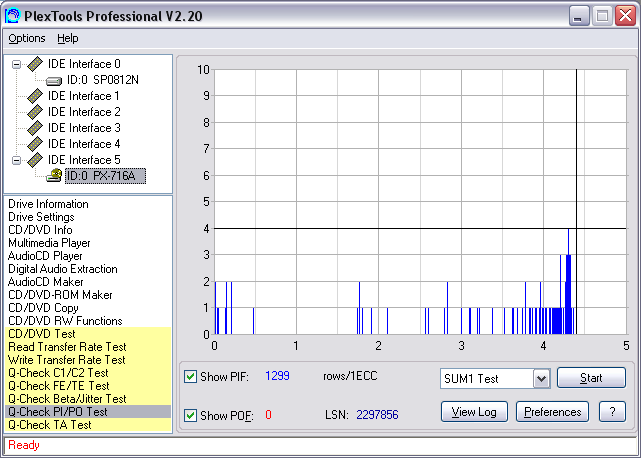Click the View Log button
The image size is (641, 458).
coord(474,411)
